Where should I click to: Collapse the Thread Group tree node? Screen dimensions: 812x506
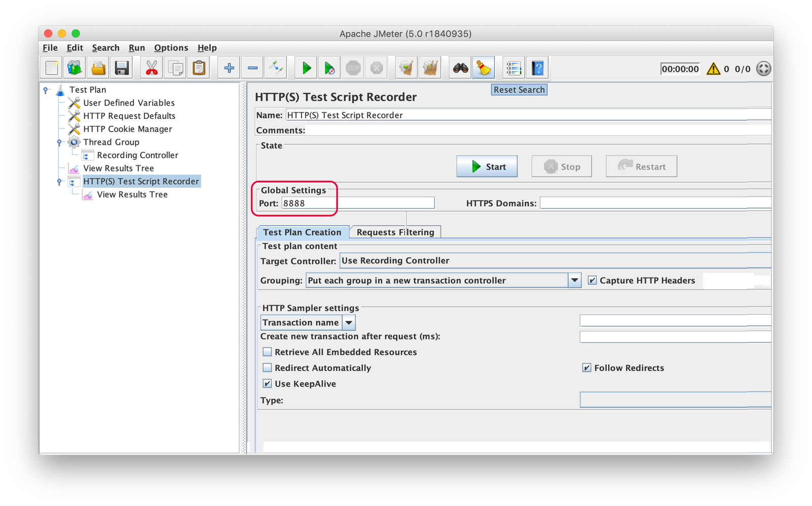59,142
